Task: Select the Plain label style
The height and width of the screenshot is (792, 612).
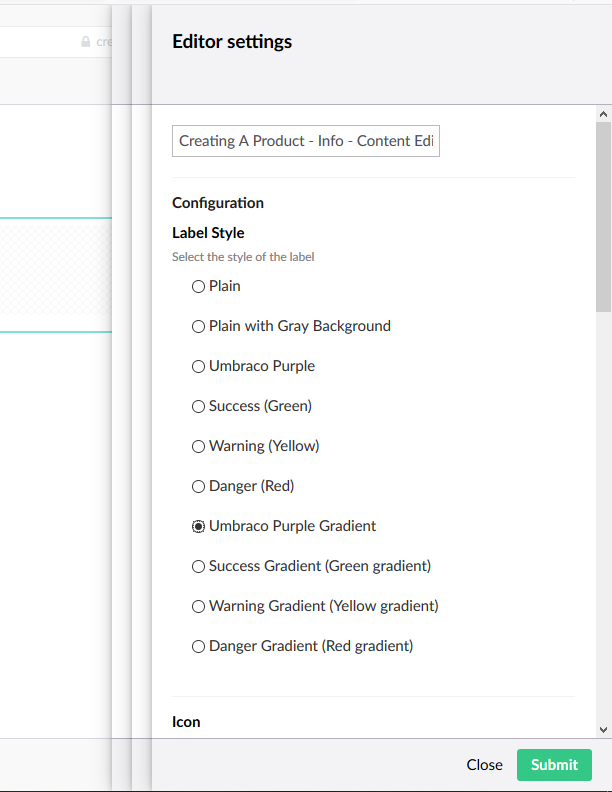Action: pos(198,287)
